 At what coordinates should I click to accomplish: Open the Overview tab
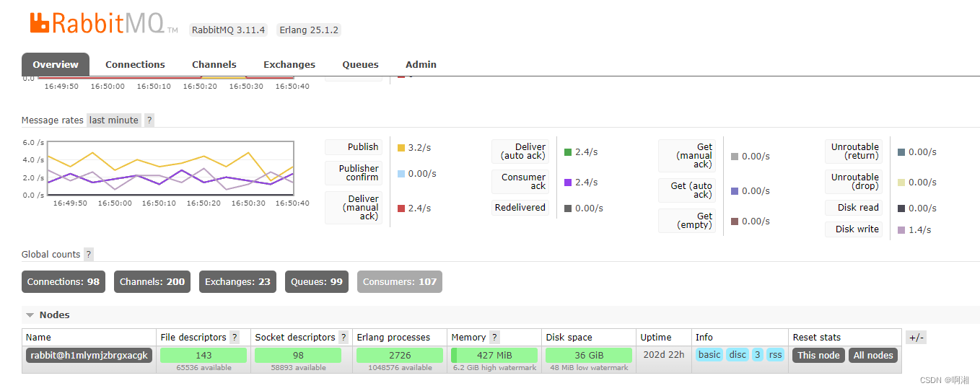pos(56,64)
